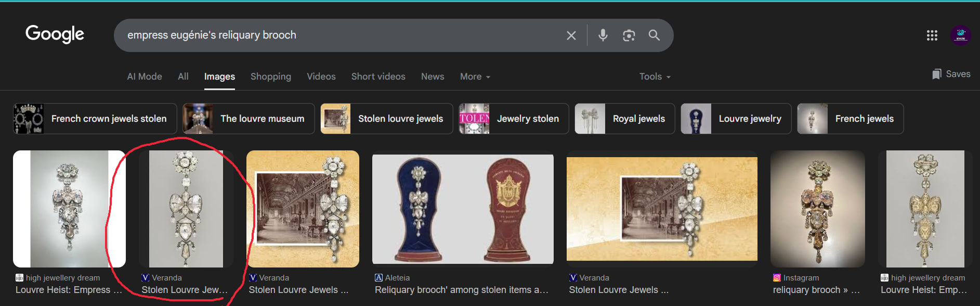Open the Aleteia brooch case image
This screenshot has height=306, width=980.
pyautogui.click(x=463, y=209)
